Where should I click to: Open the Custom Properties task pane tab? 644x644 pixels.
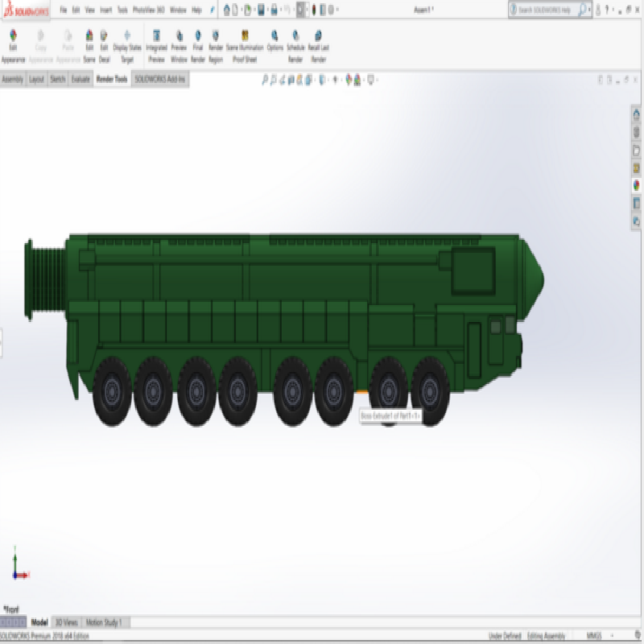(637, 203)
